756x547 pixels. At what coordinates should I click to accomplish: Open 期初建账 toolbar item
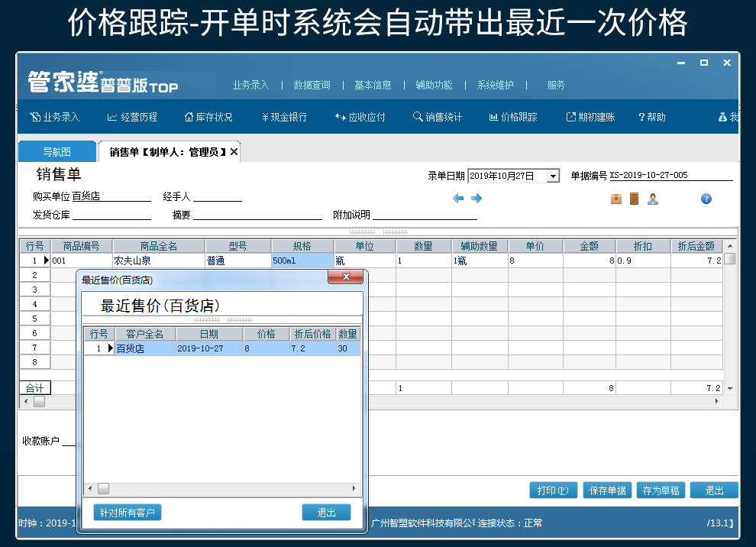pyautogui.click(x=590, y=117)
